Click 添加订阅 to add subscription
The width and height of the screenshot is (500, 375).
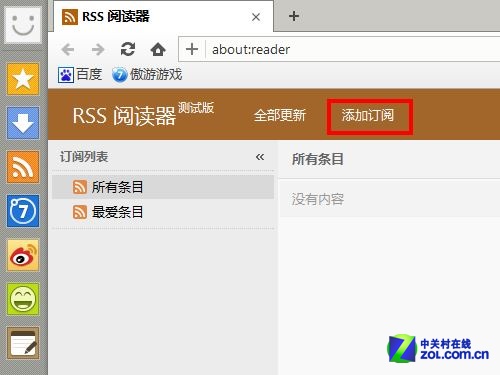click(368, 115)
